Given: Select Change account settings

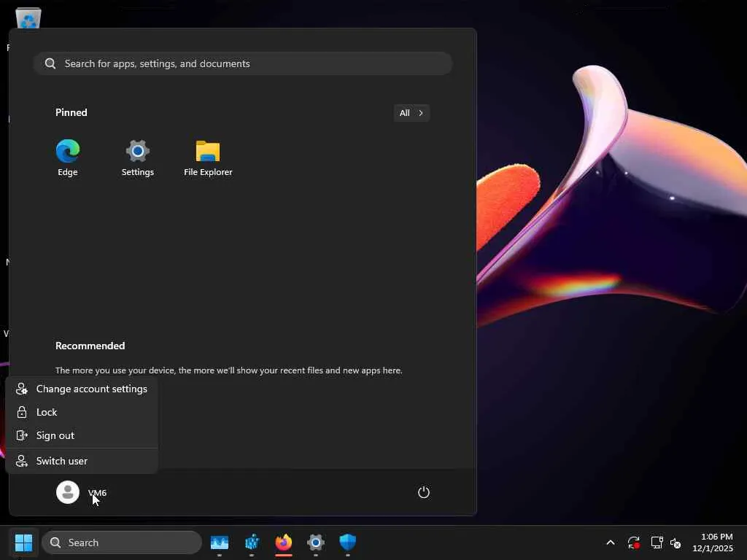Looking at the screenshot, I should point(82,389).
